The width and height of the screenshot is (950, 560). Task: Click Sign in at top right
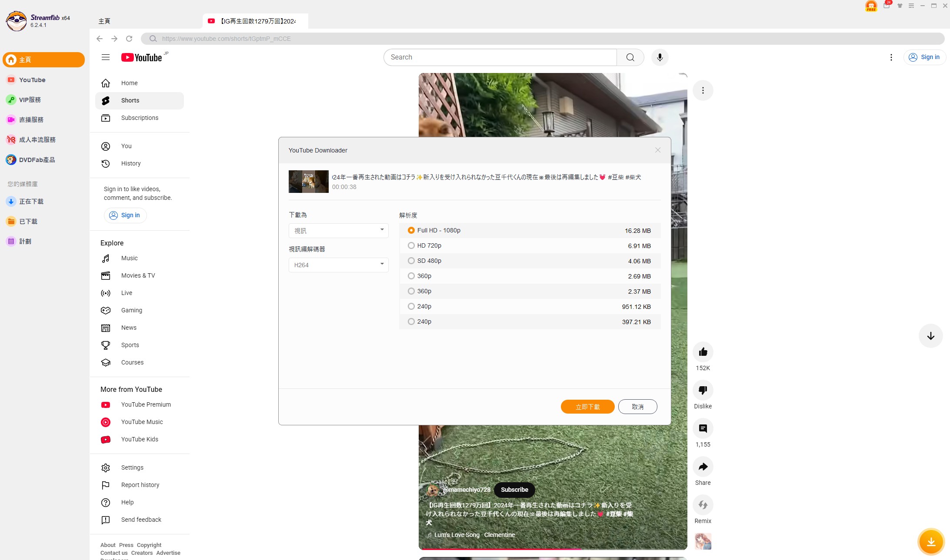924,57
